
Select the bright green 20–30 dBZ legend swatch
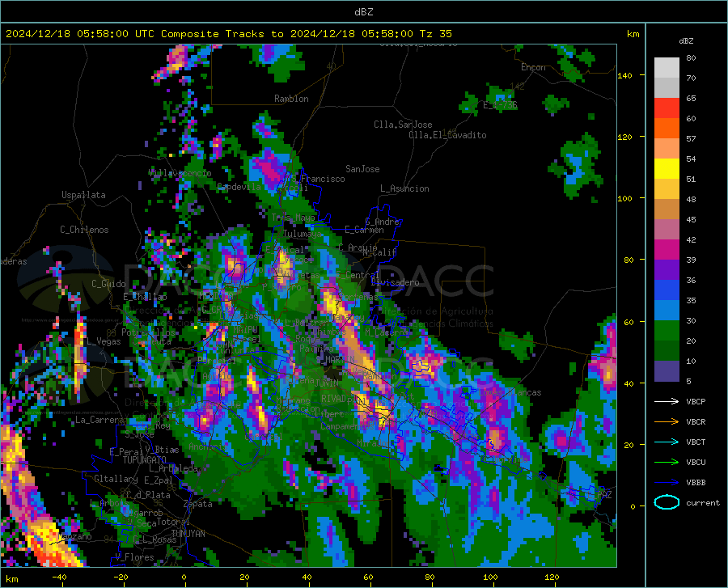pyautogui.click(x=667, y=331)
